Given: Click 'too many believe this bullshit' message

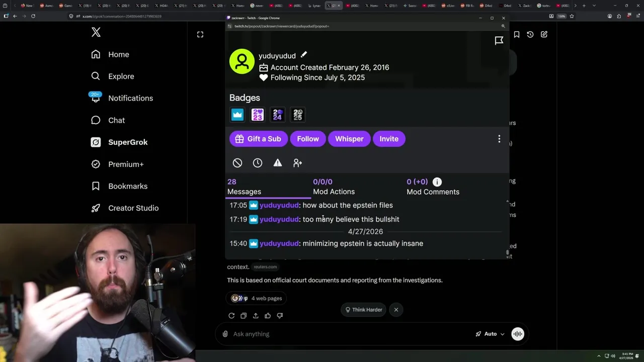Looking at the screenshot, I should [x=351, y=219].
